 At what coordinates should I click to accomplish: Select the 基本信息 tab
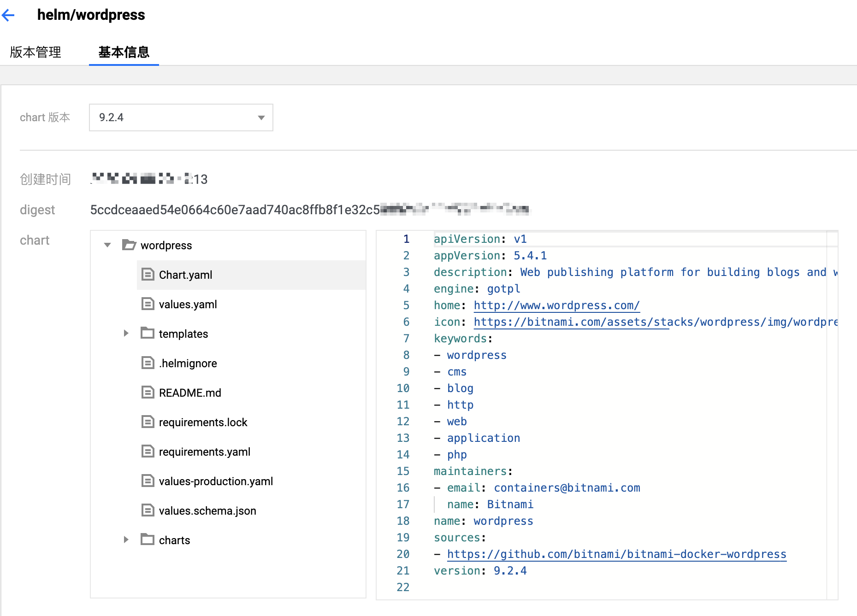124,52
